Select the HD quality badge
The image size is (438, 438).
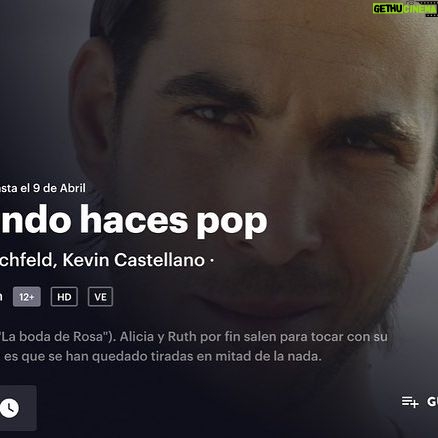click(x=64, y=297)
